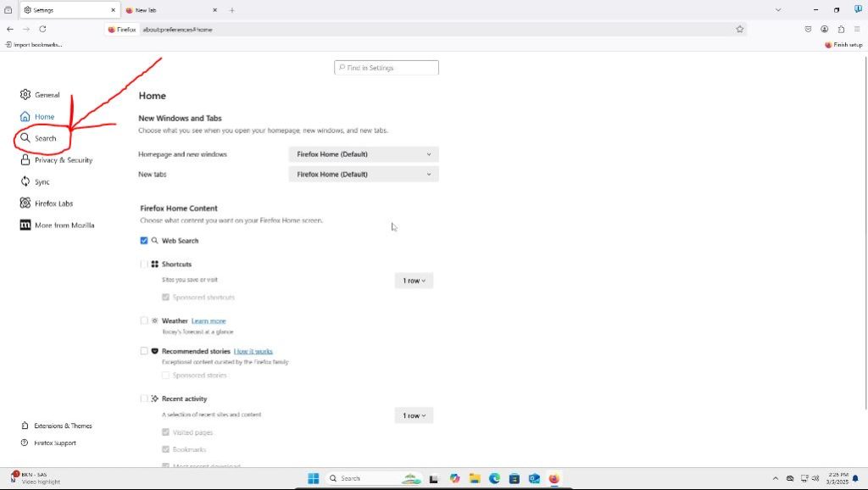Select the Home settings category
This screenshot has height=490, width=868.
click(37, 117)
